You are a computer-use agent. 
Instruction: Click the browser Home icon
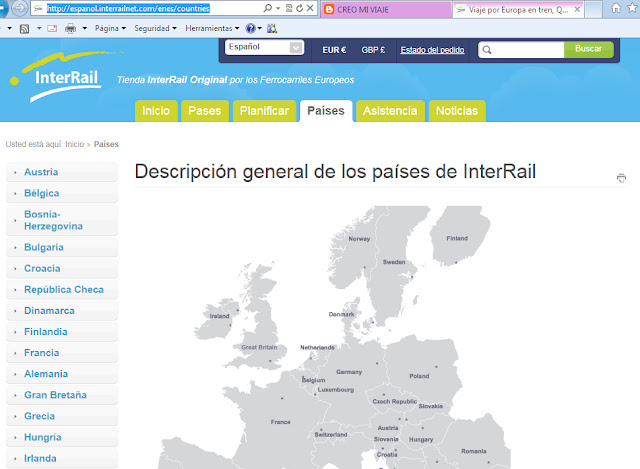point(616,8)
